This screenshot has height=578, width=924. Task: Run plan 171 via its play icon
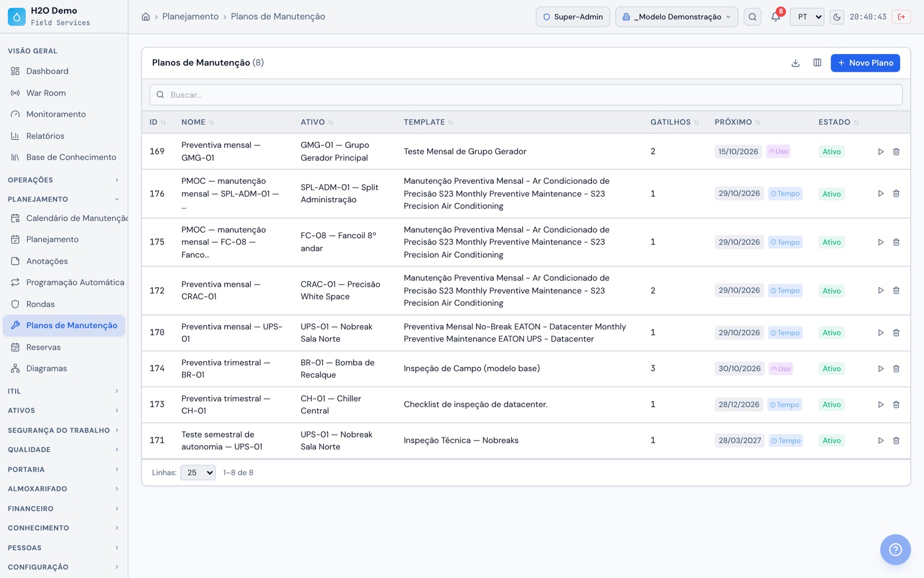point(881,440)
